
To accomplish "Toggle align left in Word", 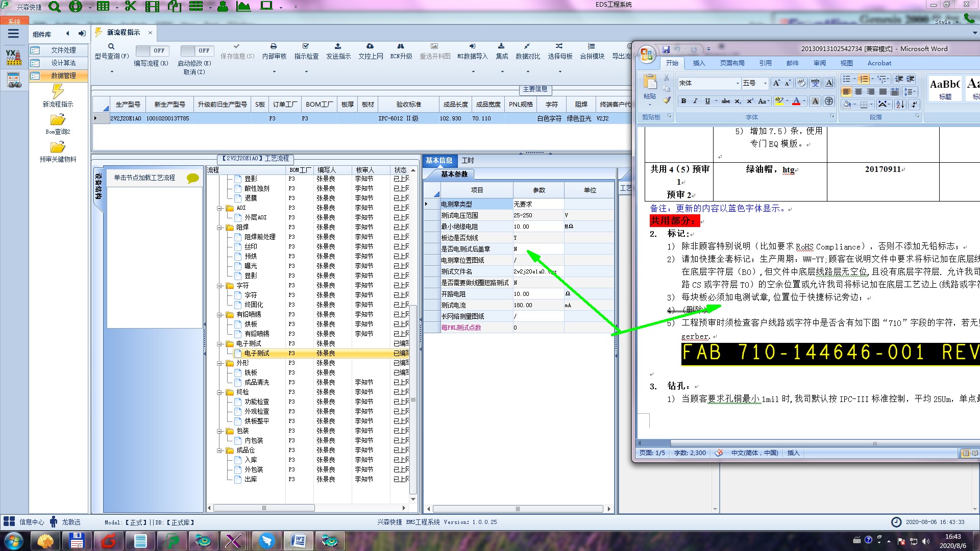I will point(847,92).
